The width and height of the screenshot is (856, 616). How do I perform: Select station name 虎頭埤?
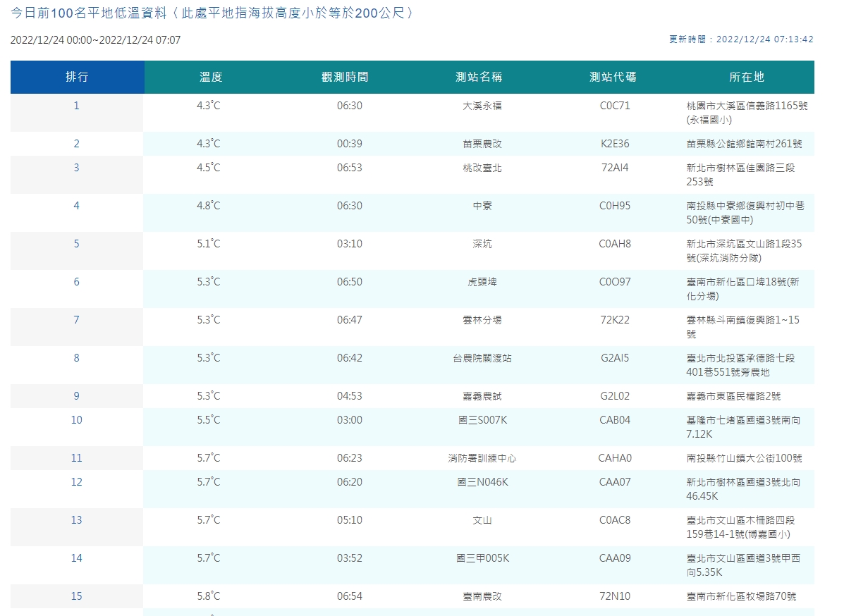(482, 282)
